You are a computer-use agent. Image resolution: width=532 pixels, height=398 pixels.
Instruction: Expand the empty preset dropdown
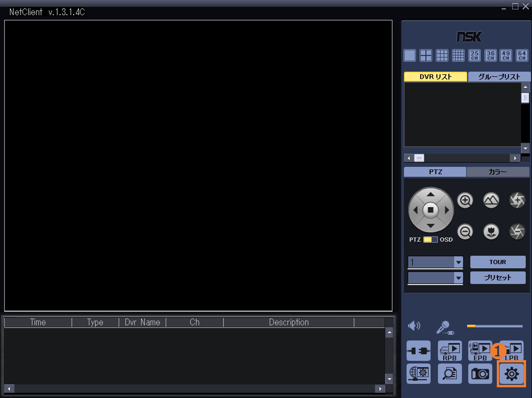point(458,278)
